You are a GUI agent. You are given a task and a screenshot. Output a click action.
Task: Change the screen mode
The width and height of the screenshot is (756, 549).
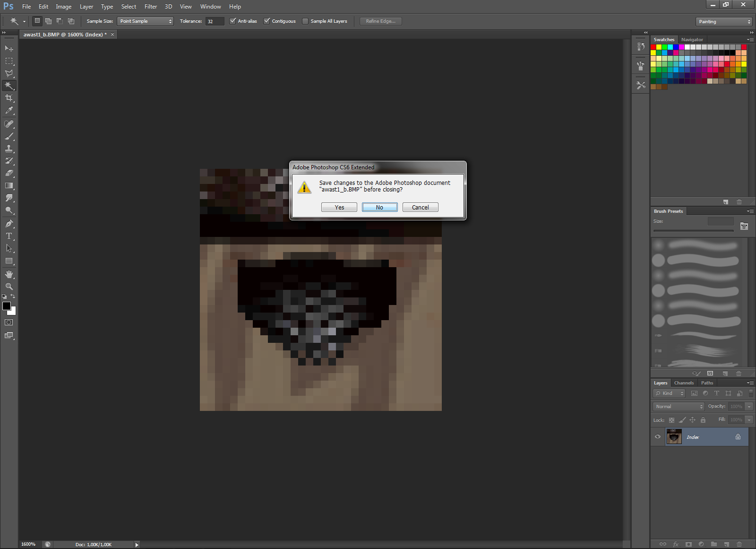[9, 335]
